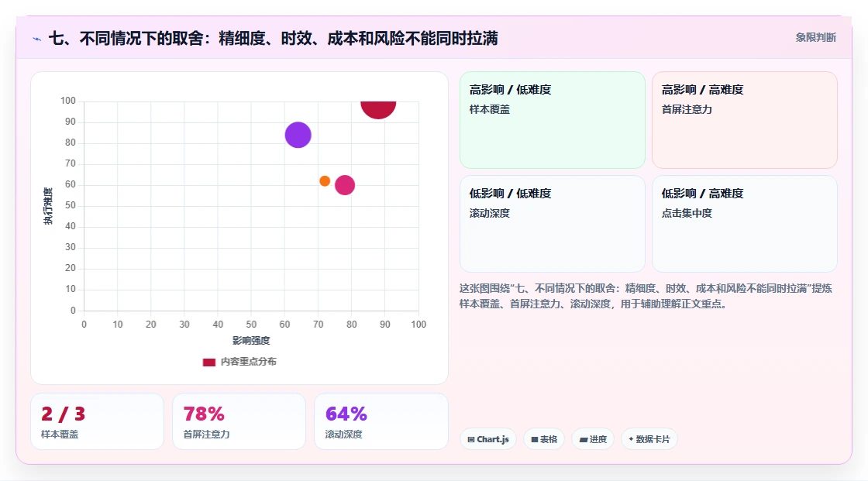
Task: Click the x-axis tick label 50
Action: click(251, 325)
